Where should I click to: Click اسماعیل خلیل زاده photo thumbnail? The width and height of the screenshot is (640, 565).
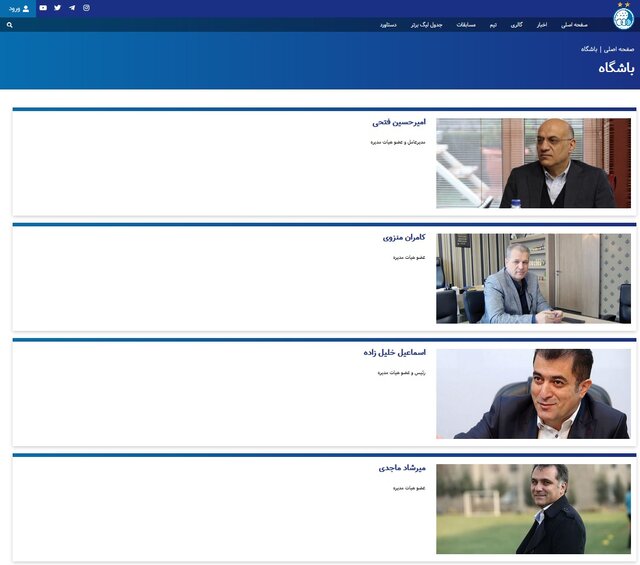tap(533, 394)
